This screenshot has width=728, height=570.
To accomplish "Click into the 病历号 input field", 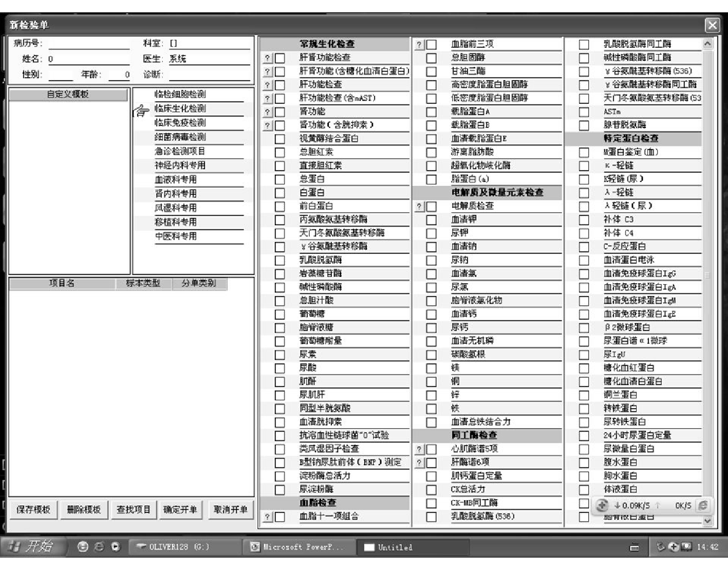I will click(89, 44).
